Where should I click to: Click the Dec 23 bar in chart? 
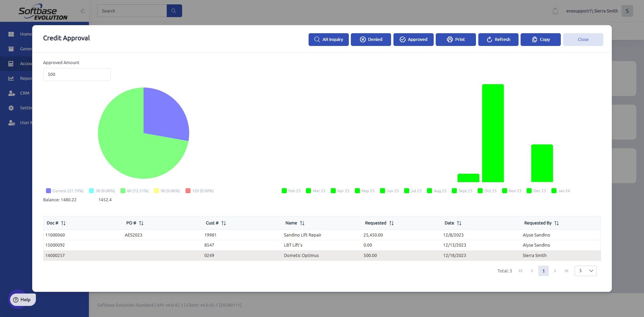pyautogui.click(x=542, y=163)
